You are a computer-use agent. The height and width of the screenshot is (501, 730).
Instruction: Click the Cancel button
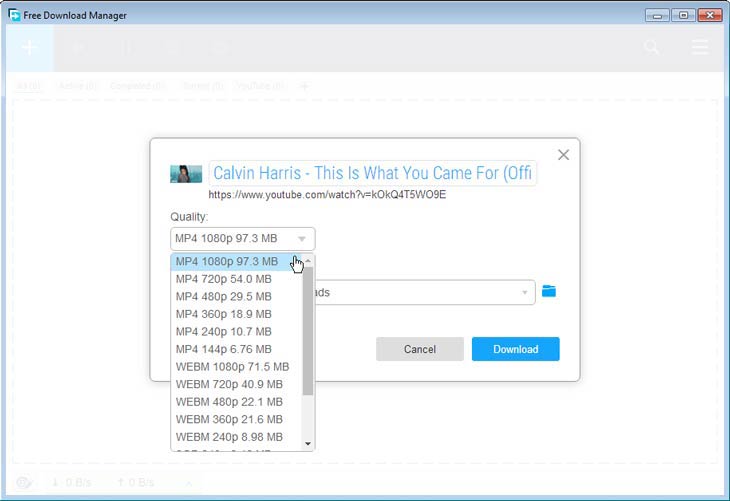pyautogui.click(x=420, y=349)
